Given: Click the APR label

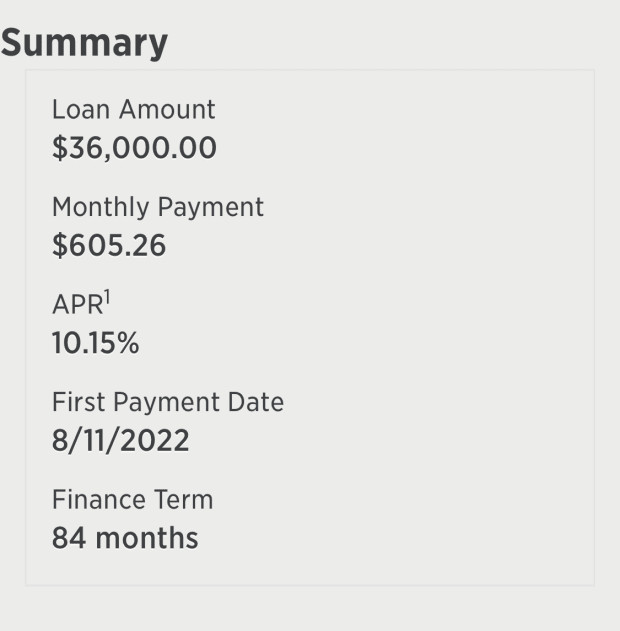Looking at the screenshot, I should (78, 305).
